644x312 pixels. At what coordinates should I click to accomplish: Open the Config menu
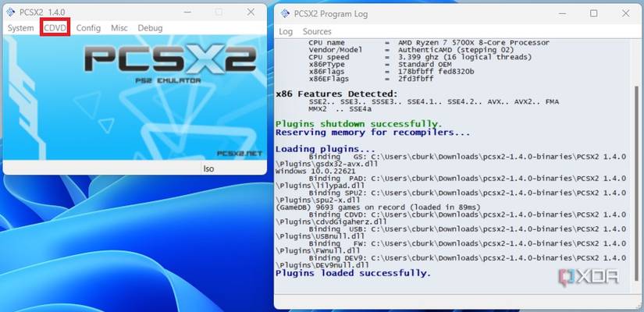coord(88,28)
